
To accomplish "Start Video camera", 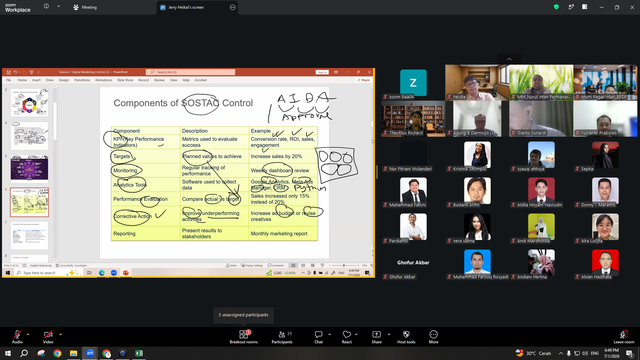I will point(48,337).
